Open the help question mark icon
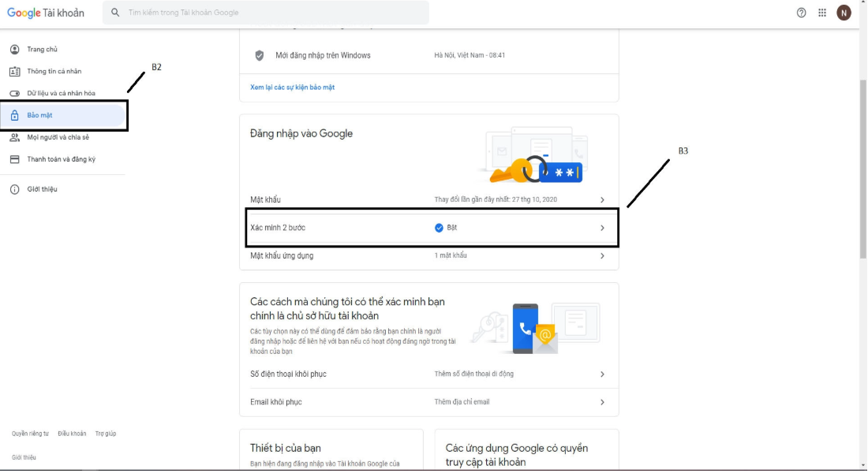The image size is (868, 473). coord(802,13)
